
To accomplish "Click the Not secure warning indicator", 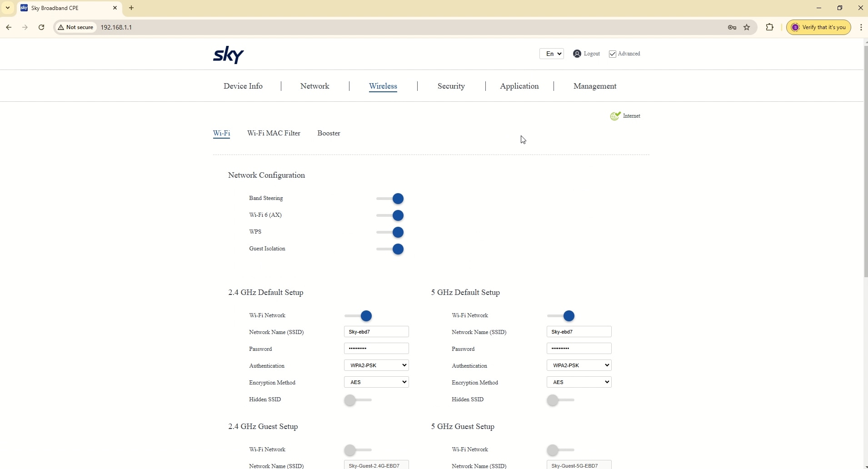I will coord(75,27).
